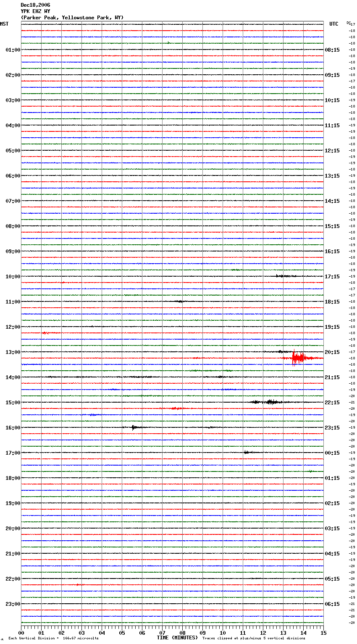Click the large red seismic event after 13:00

[299, 358]
